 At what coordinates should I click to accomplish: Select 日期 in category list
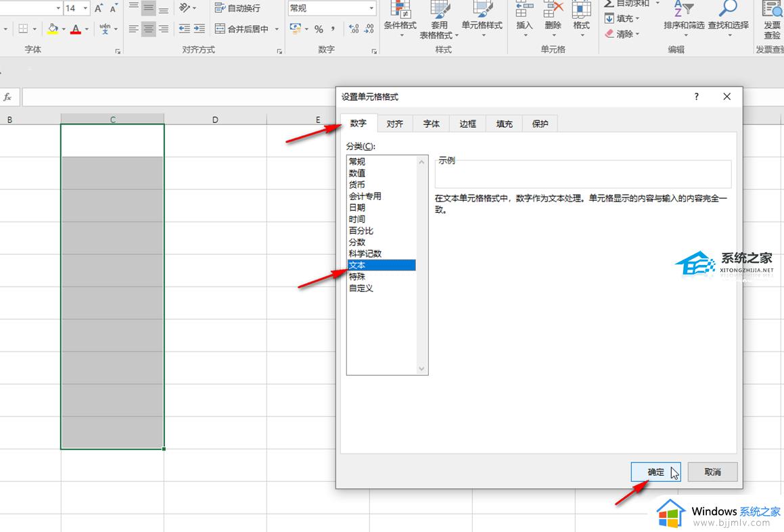click(x=382, y=208)
